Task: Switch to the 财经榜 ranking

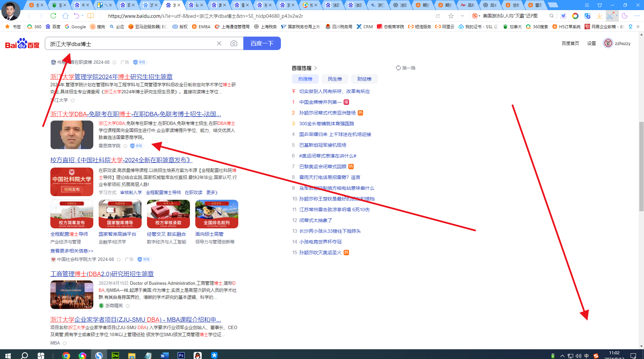Action: coord(364,79)
